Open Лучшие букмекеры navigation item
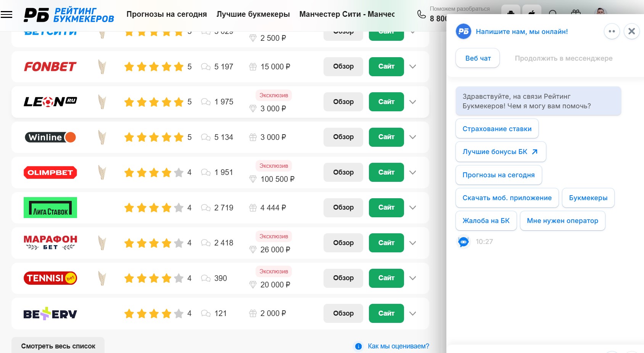 point(253,14)
